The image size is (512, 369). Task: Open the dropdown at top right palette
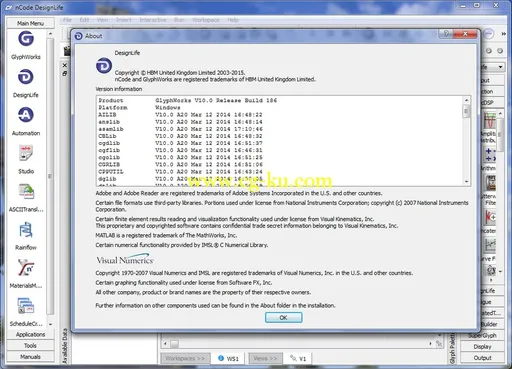tap(500, 67)
